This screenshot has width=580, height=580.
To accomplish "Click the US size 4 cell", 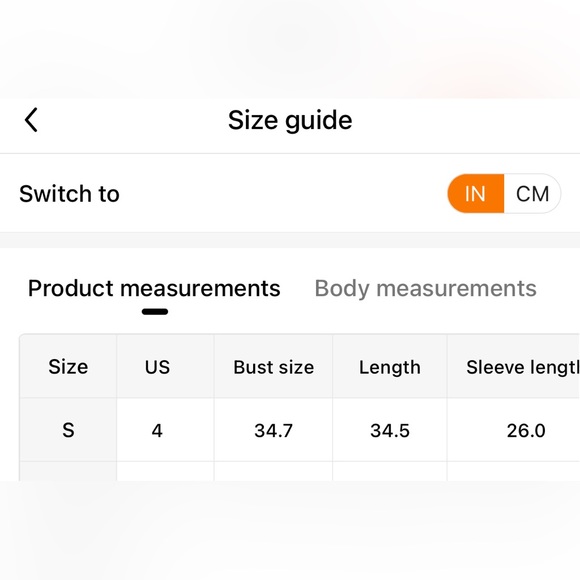I will (157, 430).
